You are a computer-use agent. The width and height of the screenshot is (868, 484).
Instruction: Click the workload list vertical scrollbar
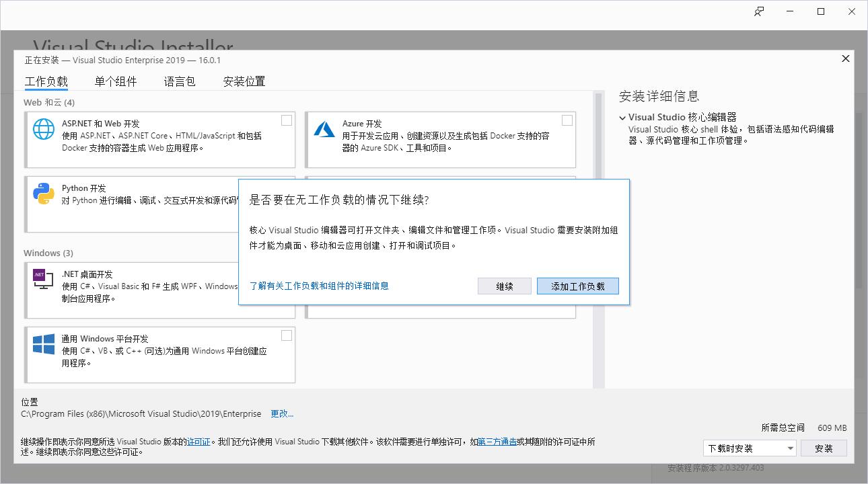pyautogui.click(x=598, y=240)
